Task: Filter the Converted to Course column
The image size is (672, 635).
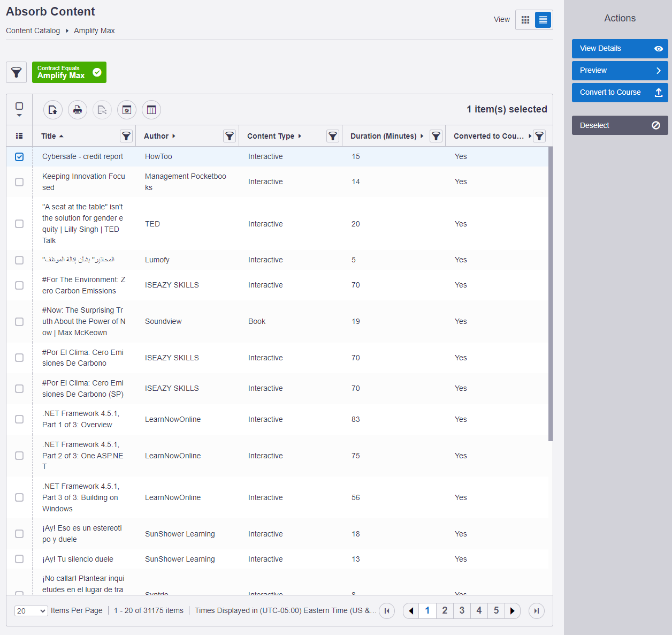Action: click(539, 136)
